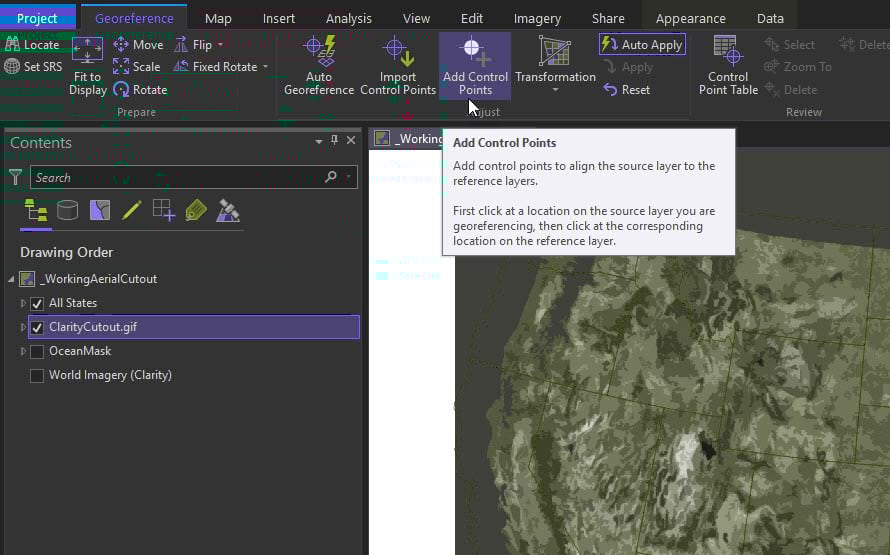Click Delete below Zoom To
The height and width of the screenshot is (555, 890).
pyautogui.click(x=791, y=90)
